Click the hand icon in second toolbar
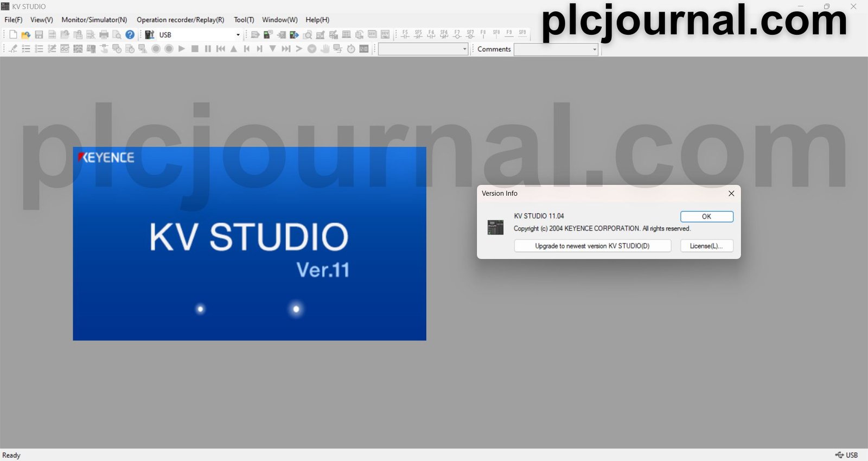 point(325,49)
